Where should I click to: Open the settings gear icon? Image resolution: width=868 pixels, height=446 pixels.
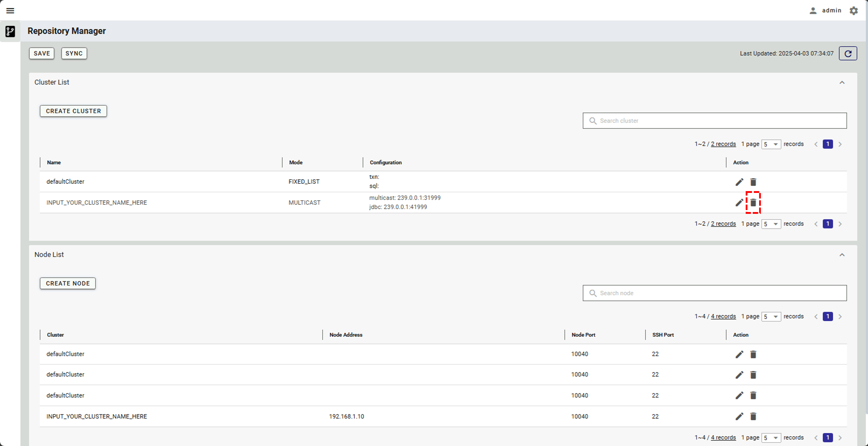[x=854, y=11]
